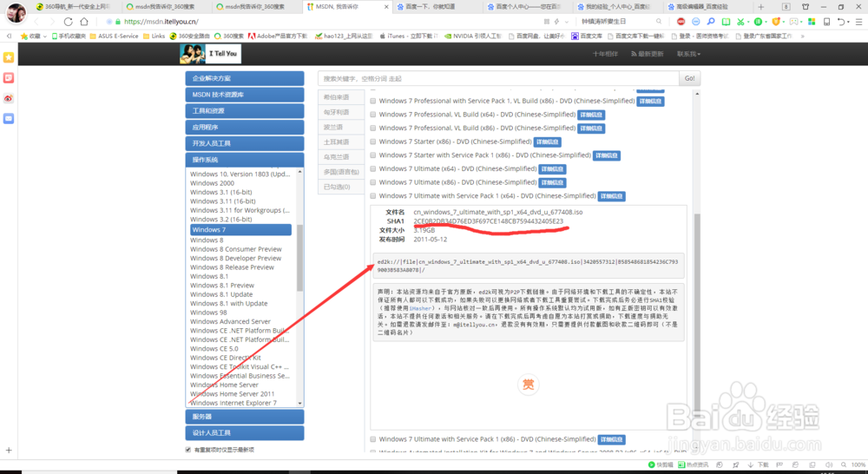The image size is (868, 474).
Task: Open the Weibo icon in left sidebar
Action: (x=9, y=99)
